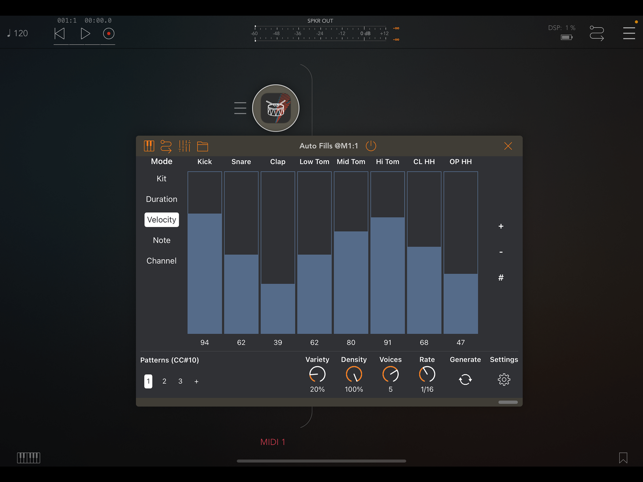Screen dimensions: 643x482
Task: Click the record button in transport
Action: tap(109, 34)
